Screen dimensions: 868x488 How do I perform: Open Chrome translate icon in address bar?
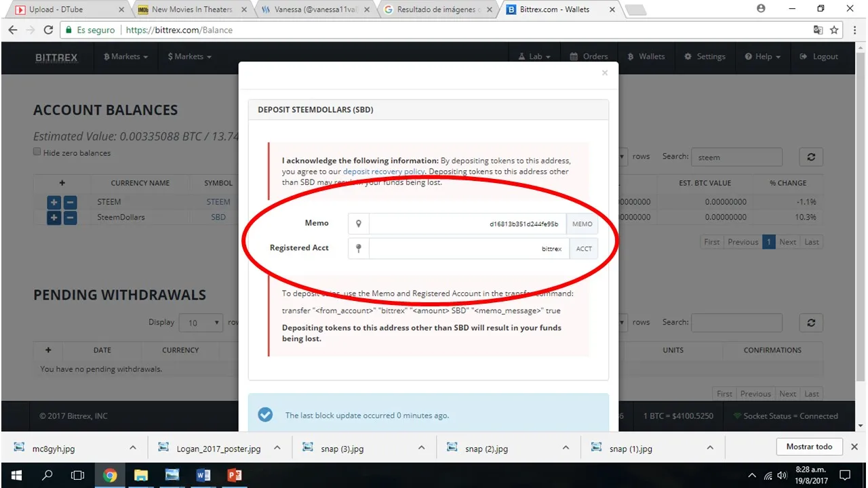tap(818, 30)
